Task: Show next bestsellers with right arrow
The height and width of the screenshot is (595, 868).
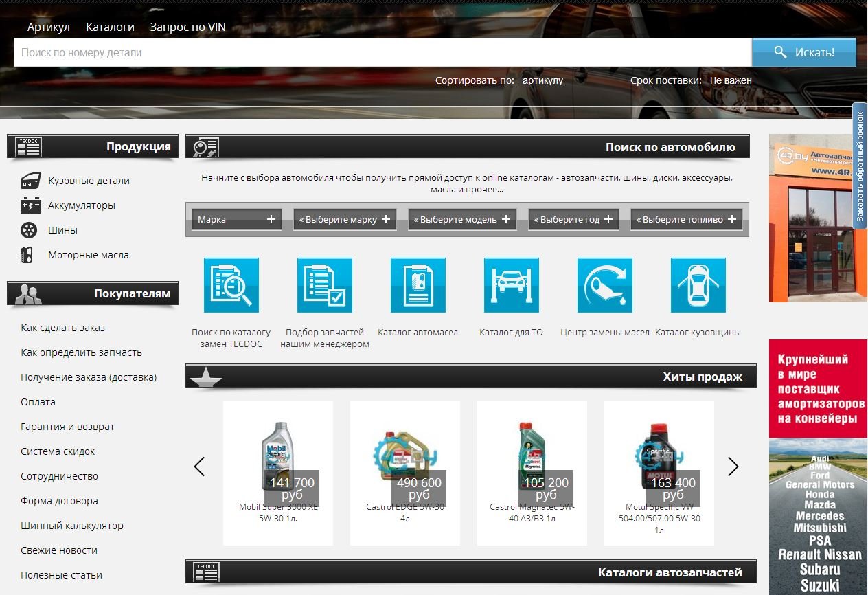Action: point(733,467)
